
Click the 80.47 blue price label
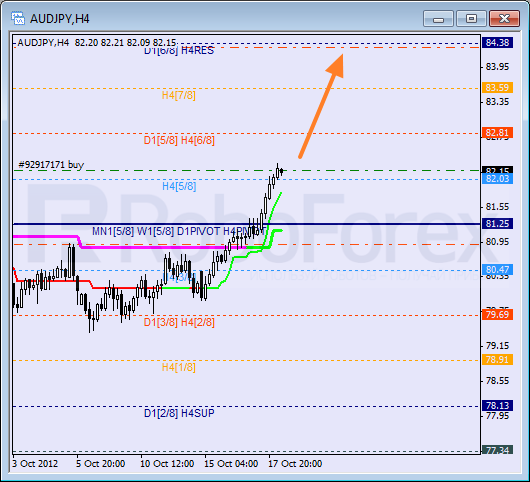click(497, 269)
